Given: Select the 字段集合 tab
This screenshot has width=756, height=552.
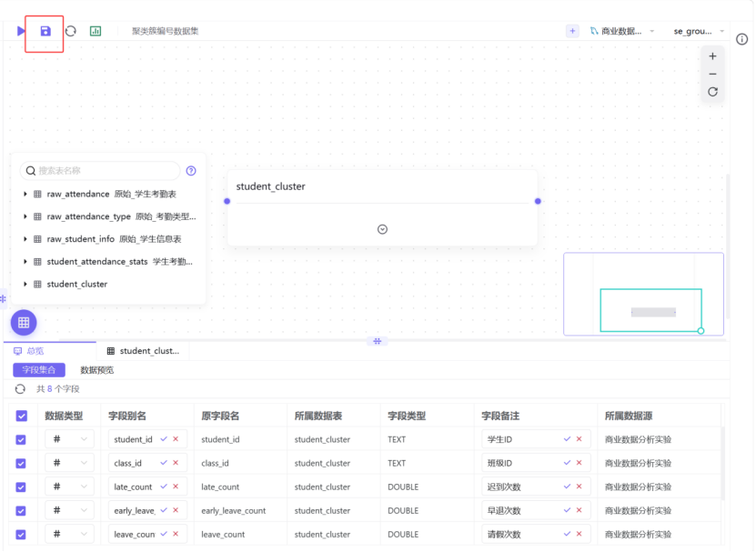Looking at the screenshot, I should point(39,370).
